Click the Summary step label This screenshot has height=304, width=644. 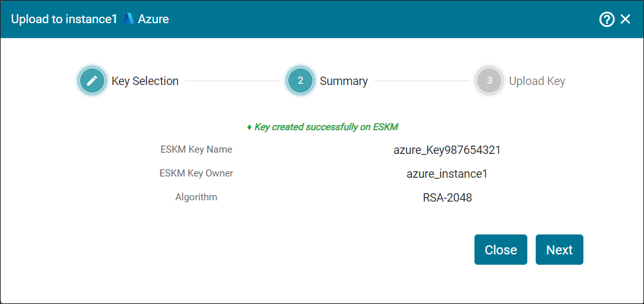click(x=344, y=81)
